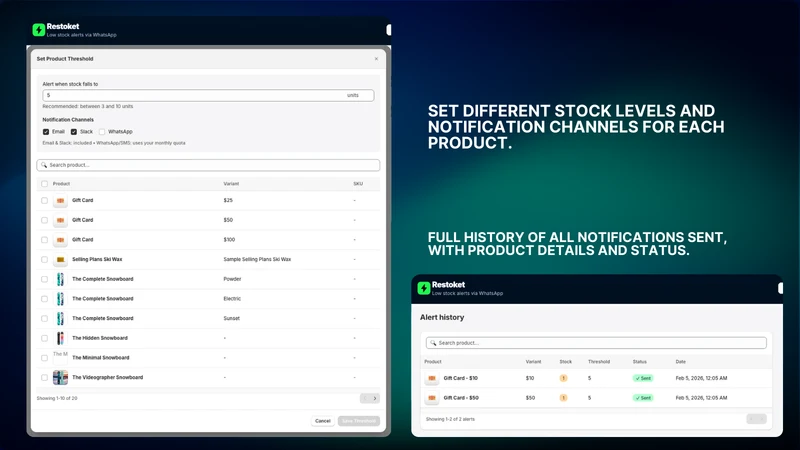Click 'Gift Card - $10' product name
The image size is (800, 450).
tap(461, 378)
